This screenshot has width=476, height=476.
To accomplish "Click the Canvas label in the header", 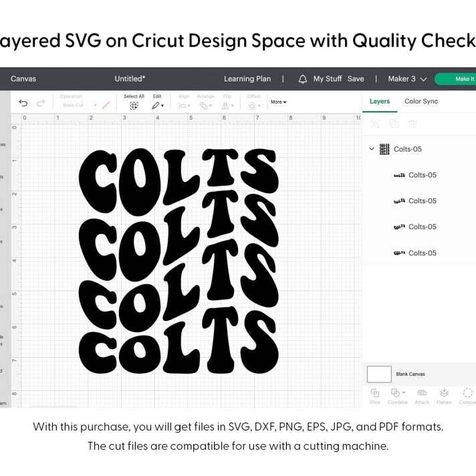I will coord(23,79).
